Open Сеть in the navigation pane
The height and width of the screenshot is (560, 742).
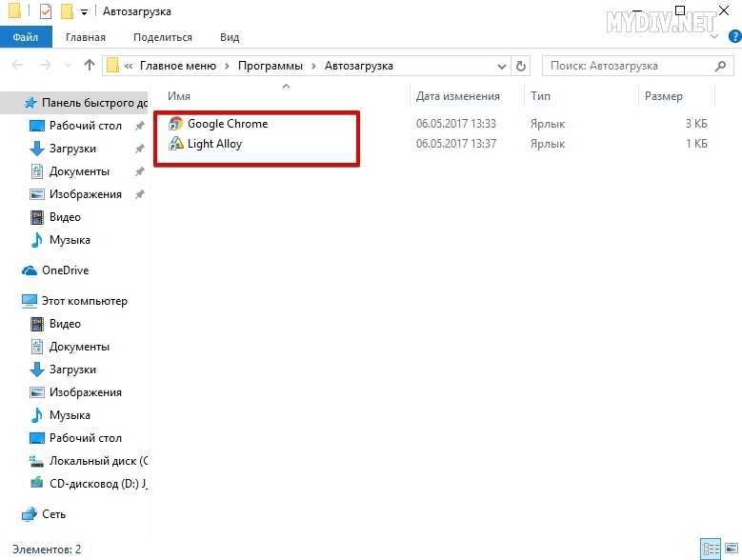point(54,514)
